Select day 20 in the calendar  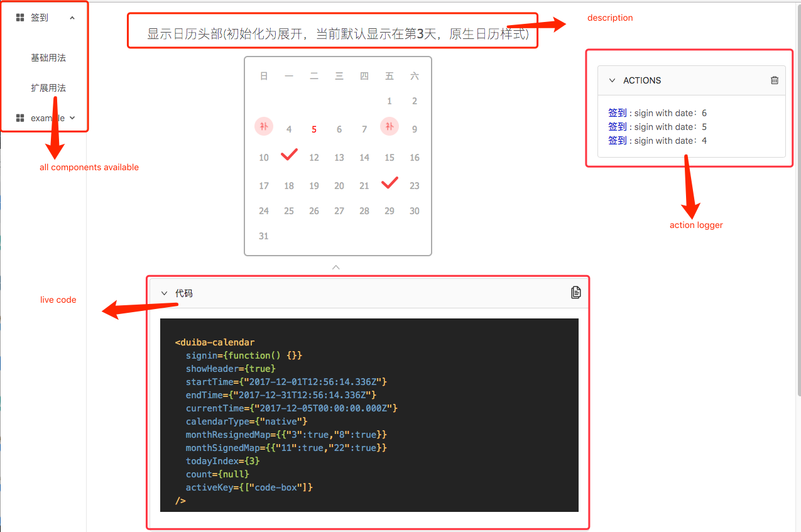339,186
